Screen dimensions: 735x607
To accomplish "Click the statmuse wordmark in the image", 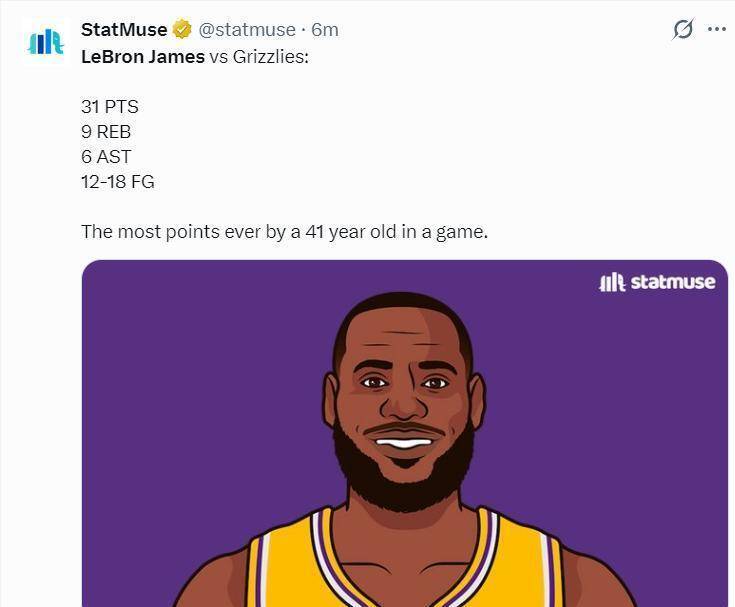I will tap(672, 282).
